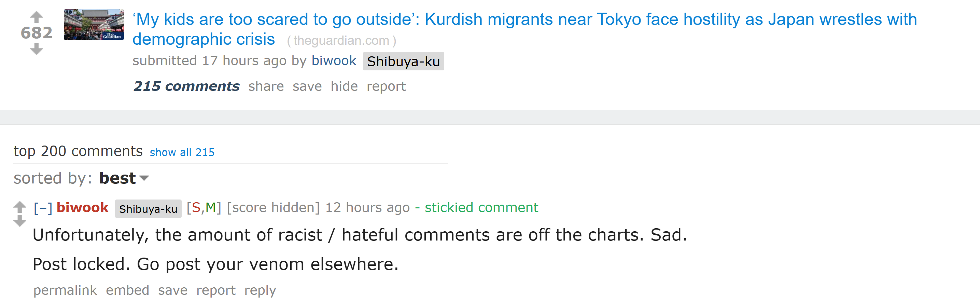980x302 pixels.
Task: Upvote the Kurdish migrants post
Action: pos(36,17)
